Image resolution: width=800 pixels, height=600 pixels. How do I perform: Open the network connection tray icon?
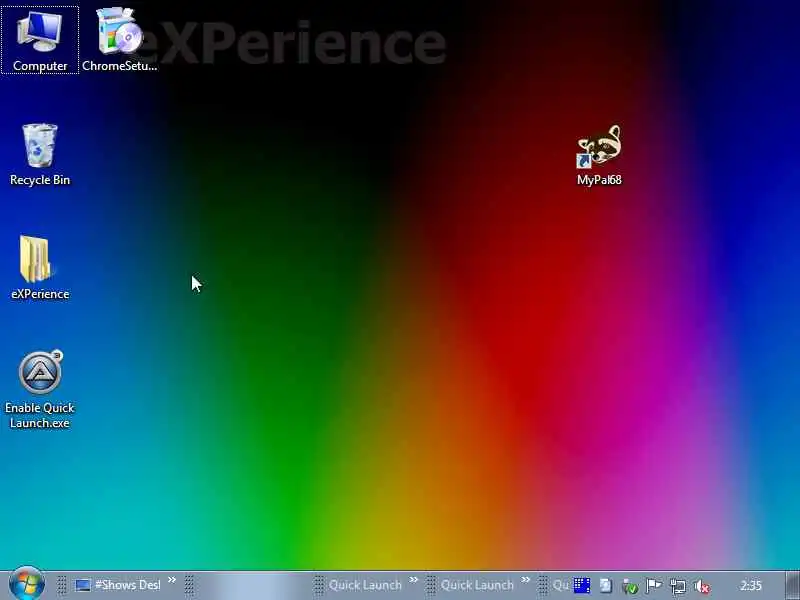678,586
